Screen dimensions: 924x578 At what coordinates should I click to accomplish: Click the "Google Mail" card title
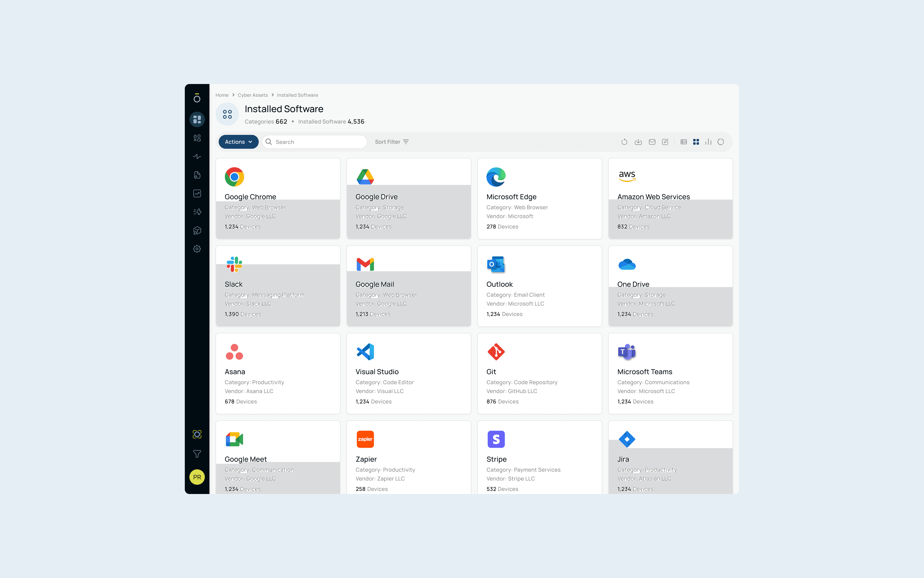[x=375, y=284]
